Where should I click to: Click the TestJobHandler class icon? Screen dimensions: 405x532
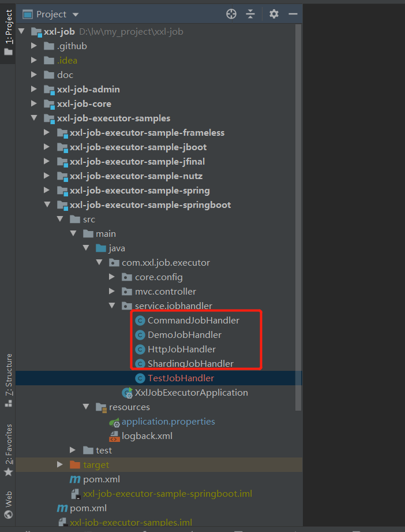pos(140,378)
